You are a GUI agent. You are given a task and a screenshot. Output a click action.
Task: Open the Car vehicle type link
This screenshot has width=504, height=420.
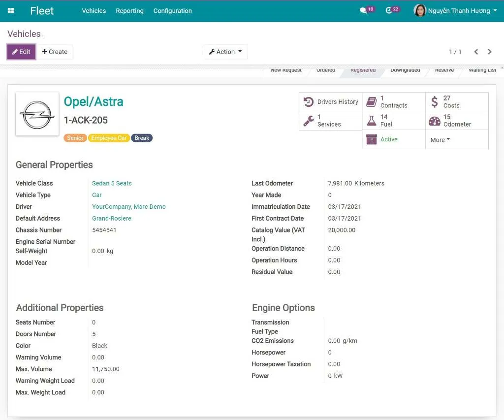click(x=97, y=195)
